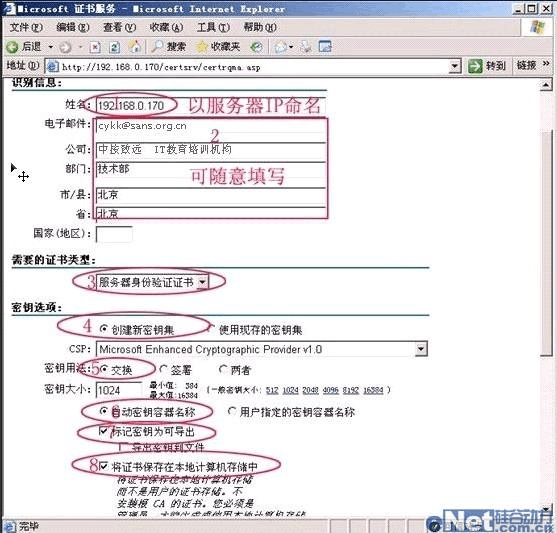557x533 pixels.
Task: Toggle 将证书保存在本地计算机存储中 checkbox
Action: (103, 466)
